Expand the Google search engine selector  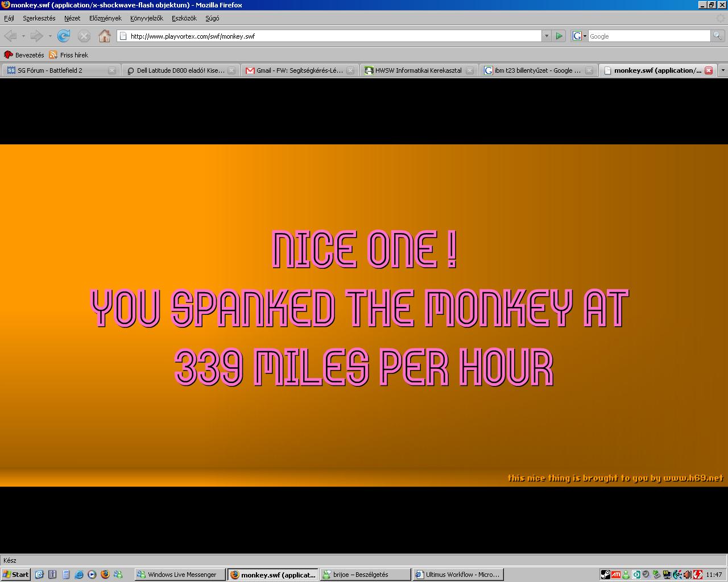[x=579, y=36]
